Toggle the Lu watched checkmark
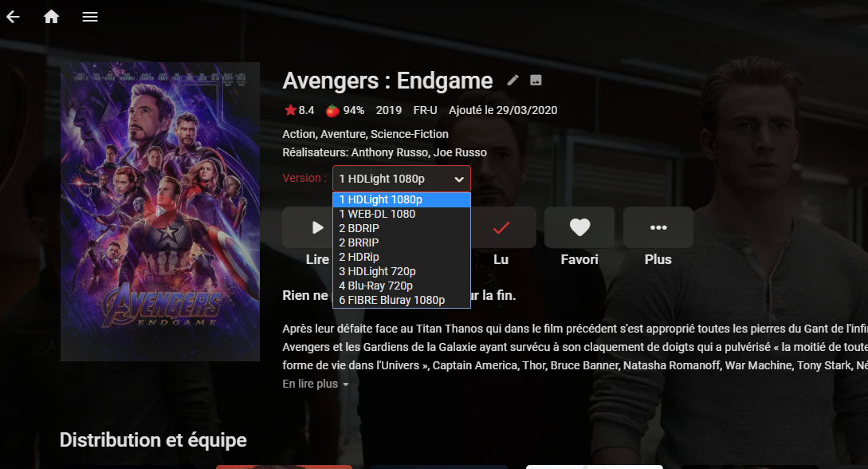The image size is (868, 469). click(501, 227)
